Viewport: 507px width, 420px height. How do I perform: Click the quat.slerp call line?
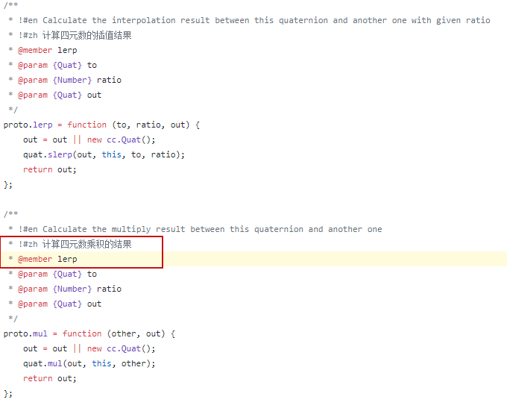point(104,154)
